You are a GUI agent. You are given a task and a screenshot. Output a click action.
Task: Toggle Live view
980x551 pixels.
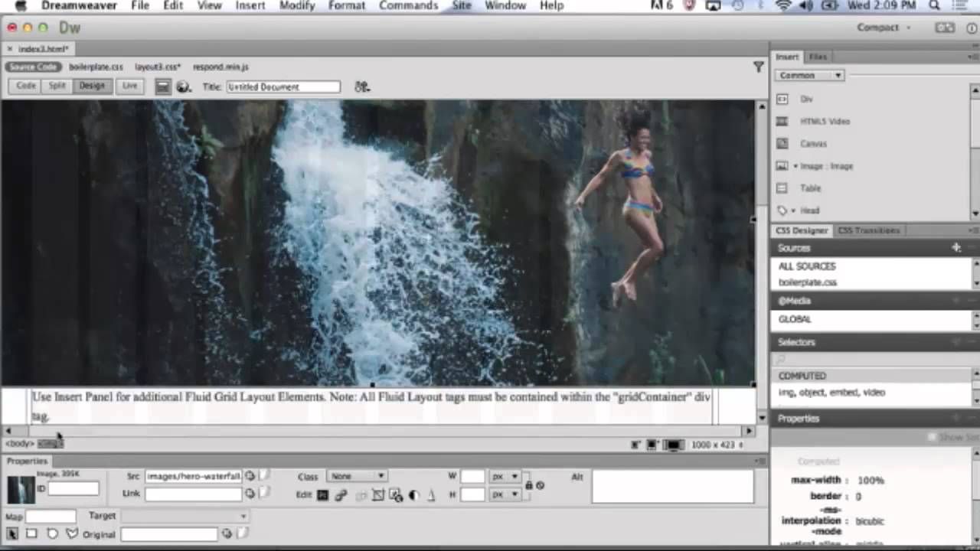(x=129, y=86)
